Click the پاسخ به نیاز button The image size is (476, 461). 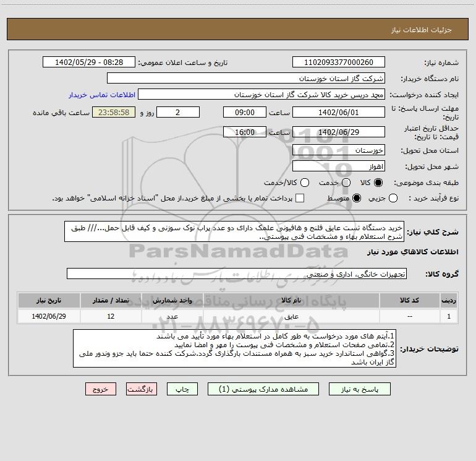pos(359,389)
